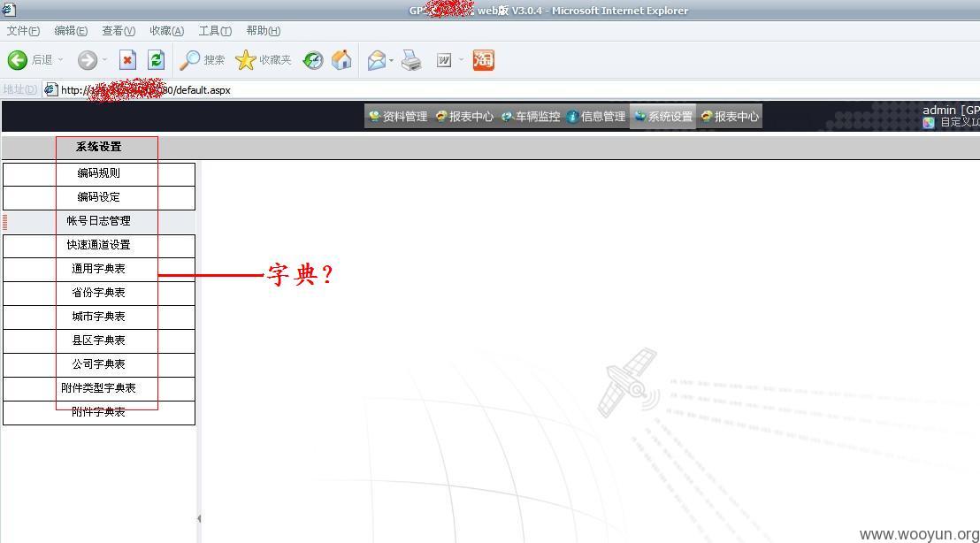980x543 pixels.
Task: Switch to the last 报表中心 tab
Action: [730, 116]
